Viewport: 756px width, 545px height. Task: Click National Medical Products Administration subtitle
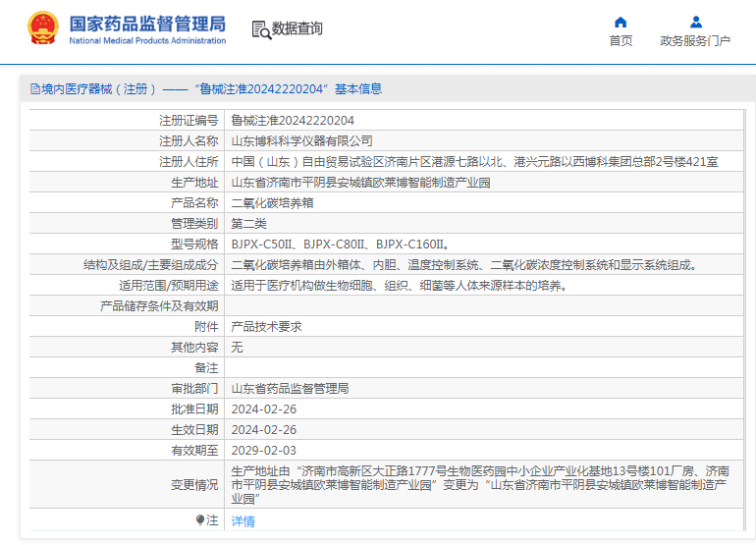pos(147,40)
